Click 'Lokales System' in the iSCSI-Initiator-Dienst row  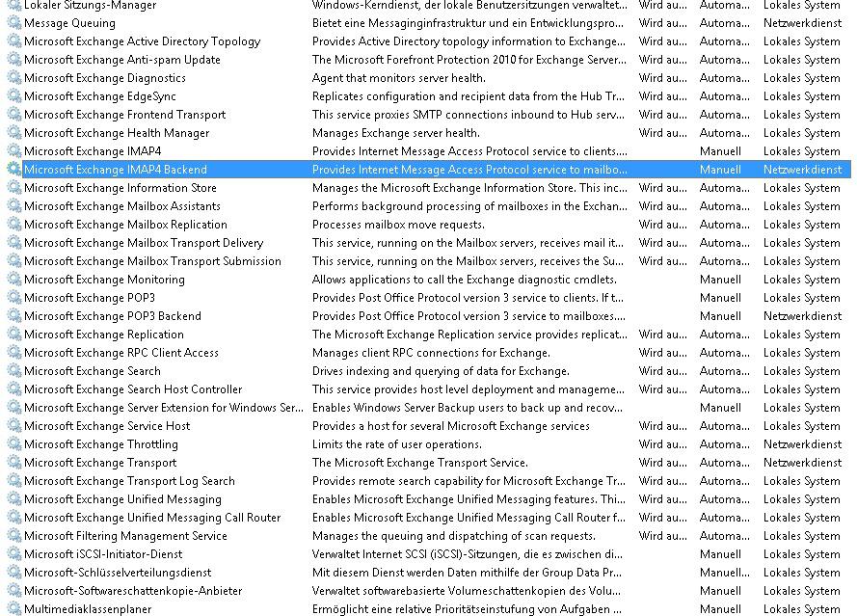coord(802,554)
